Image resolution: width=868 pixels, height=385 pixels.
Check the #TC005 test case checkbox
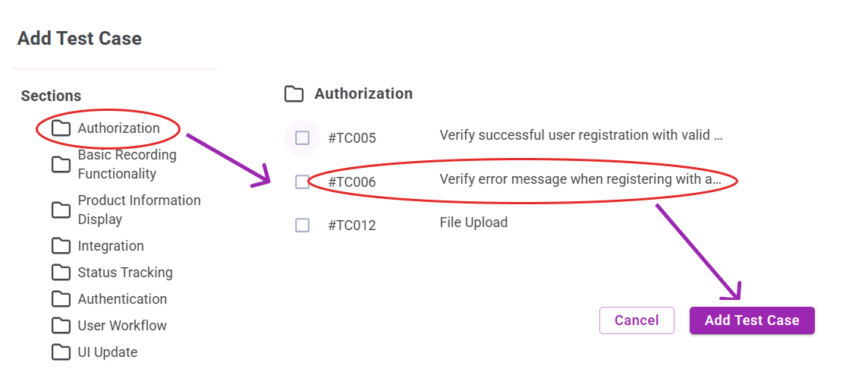coord(303,137)
